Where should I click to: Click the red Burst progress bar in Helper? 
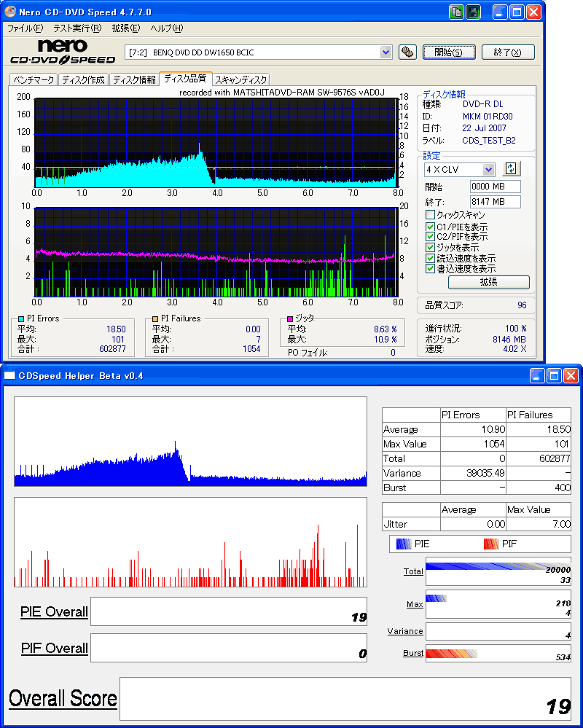click(452, 653)
